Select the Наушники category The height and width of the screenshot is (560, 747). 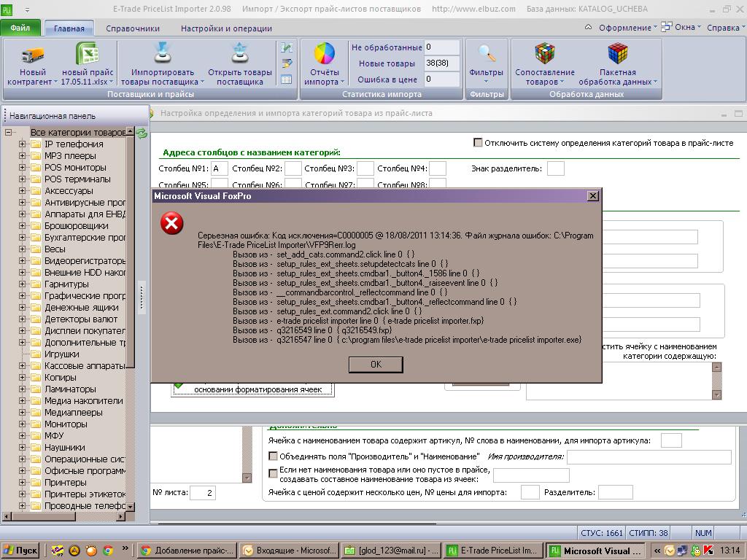click(x=65, y=448)
